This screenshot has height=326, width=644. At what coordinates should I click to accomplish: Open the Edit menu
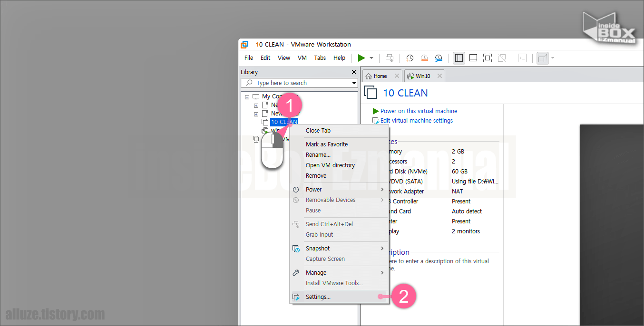click(265, 58)
